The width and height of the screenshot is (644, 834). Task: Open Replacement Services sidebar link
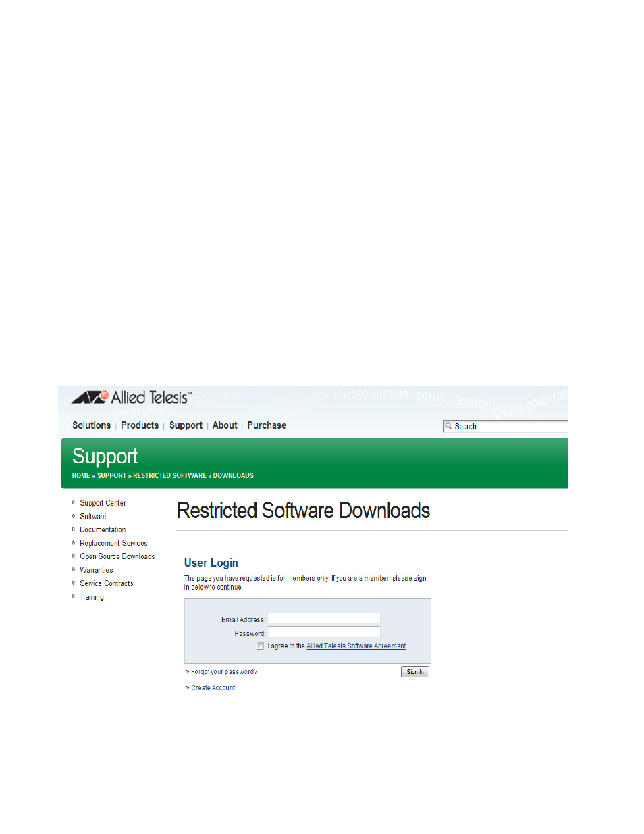113,544
